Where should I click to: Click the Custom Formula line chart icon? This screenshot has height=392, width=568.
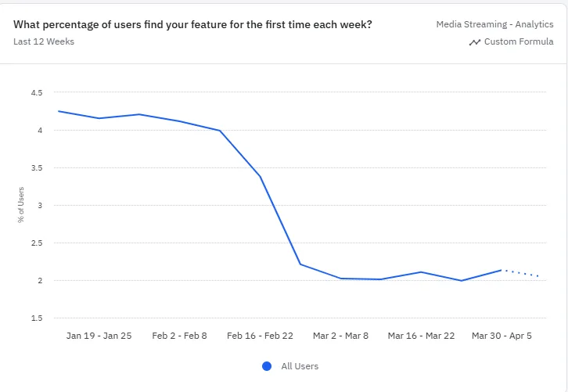(x=475, y=42)
